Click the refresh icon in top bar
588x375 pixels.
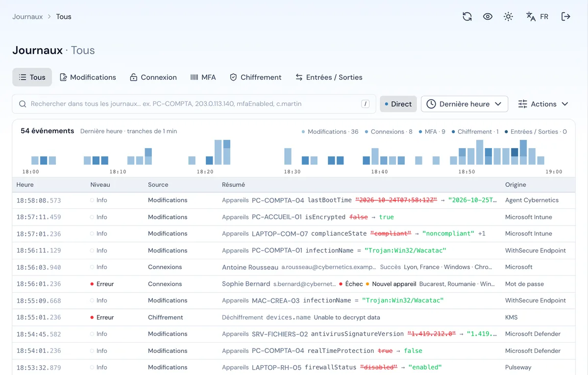[467, 17]
